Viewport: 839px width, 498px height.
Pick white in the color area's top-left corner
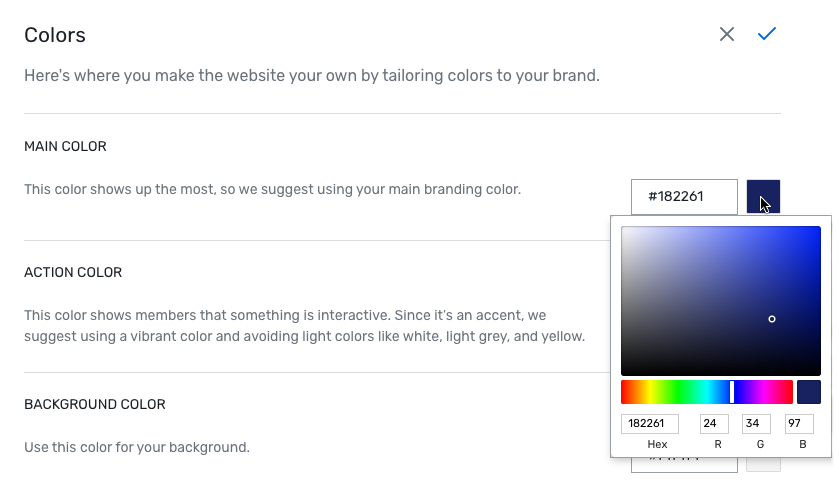[623, 229]
